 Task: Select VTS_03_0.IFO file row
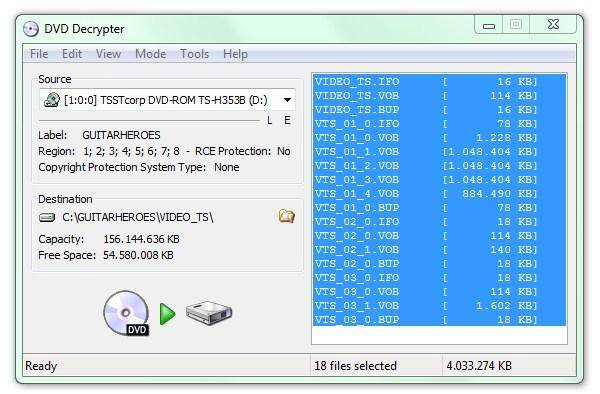(x=439, y=278)
